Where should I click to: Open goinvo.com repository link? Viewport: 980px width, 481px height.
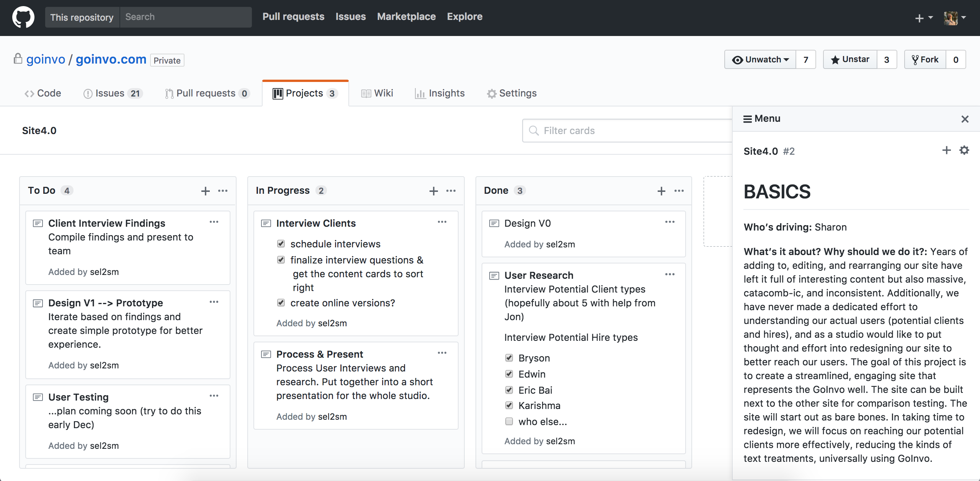(111, 59)
